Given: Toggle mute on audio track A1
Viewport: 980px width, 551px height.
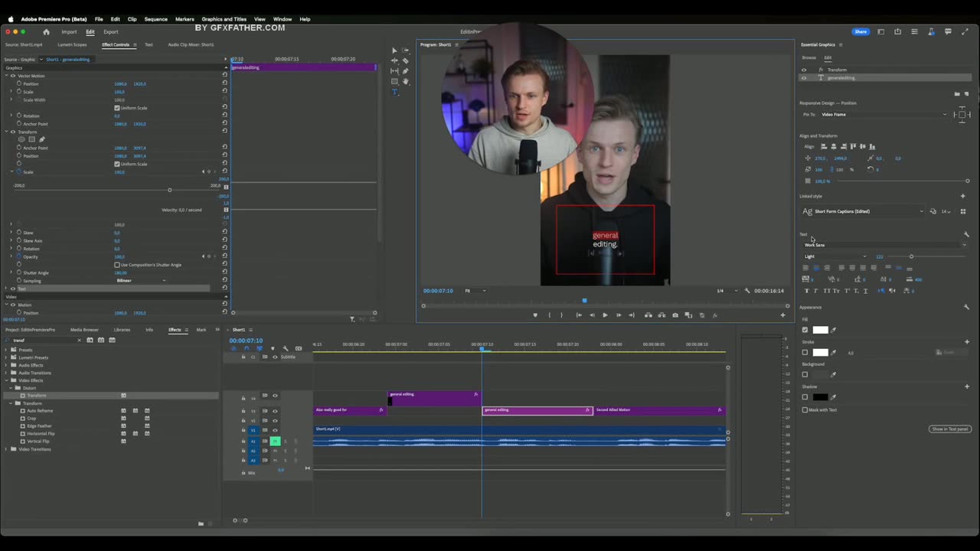Looking at the screenshot, I should point(275,441).
